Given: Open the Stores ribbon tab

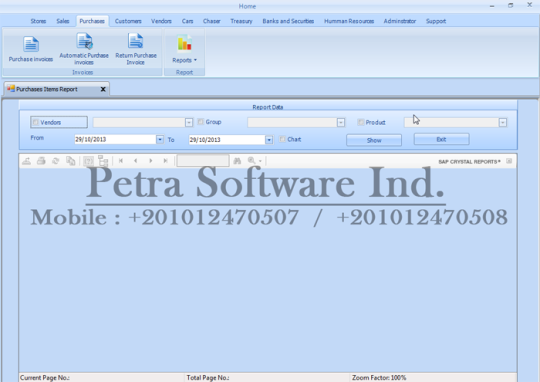Looking at the screenshot, I should point(38,21).
